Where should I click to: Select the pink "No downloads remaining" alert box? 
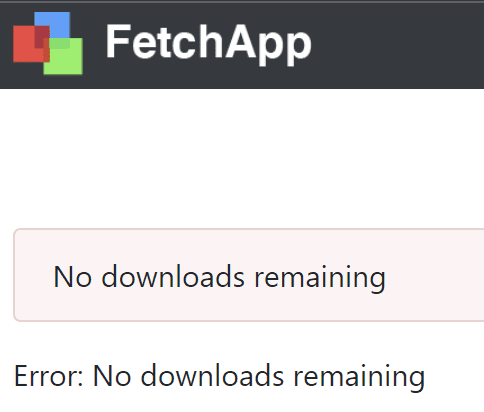pos(249,275)
